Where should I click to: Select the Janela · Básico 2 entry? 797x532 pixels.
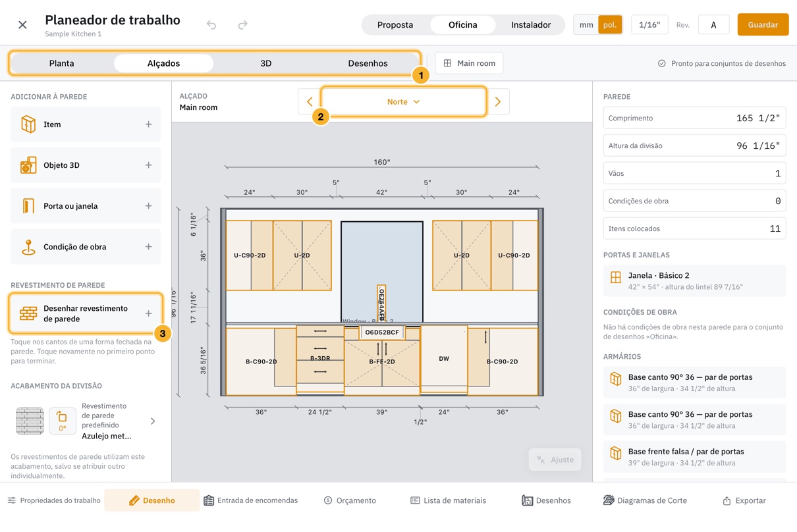[x=694, y=280]
